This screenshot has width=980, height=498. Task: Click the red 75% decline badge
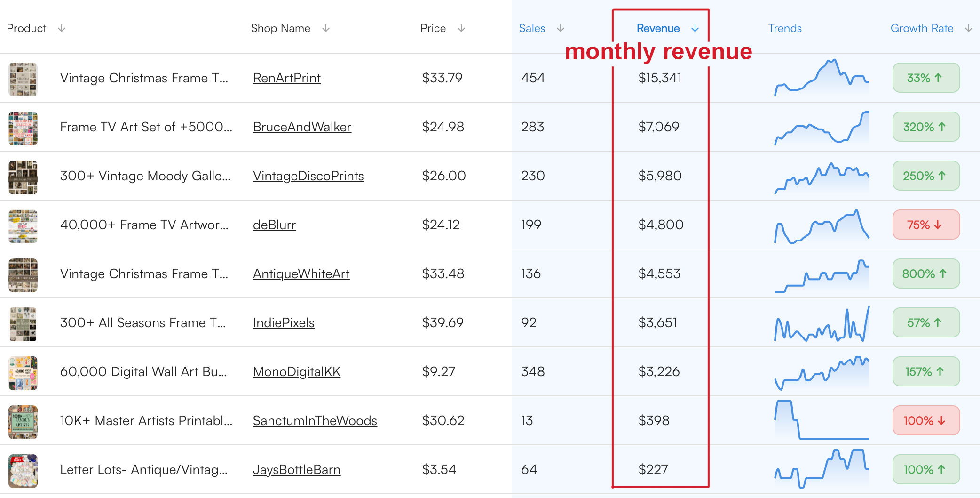tap(926, 225)
